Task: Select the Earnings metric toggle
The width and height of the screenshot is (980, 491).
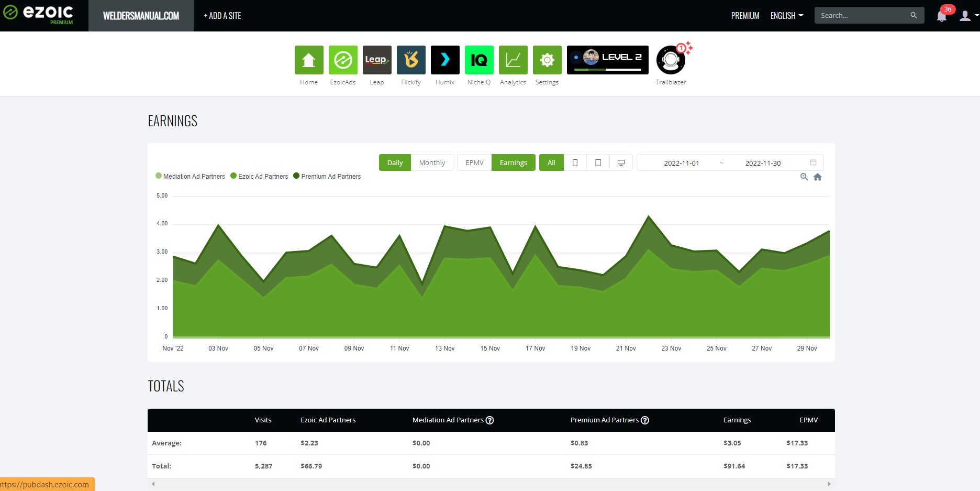Action: tap(513, 162)
